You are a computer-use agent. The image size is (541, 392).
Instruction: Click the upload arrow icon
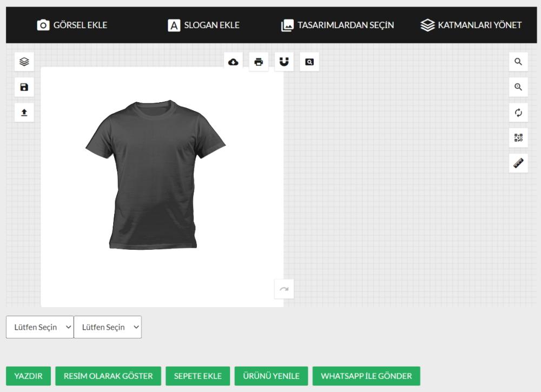pyautogui.click(x=24, y=112)
